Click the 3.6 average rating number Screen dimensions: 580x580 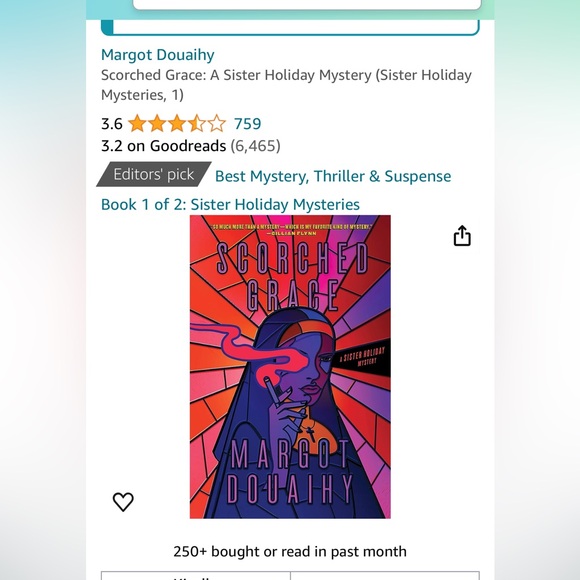pyautogui.click(x=112, y=124)
